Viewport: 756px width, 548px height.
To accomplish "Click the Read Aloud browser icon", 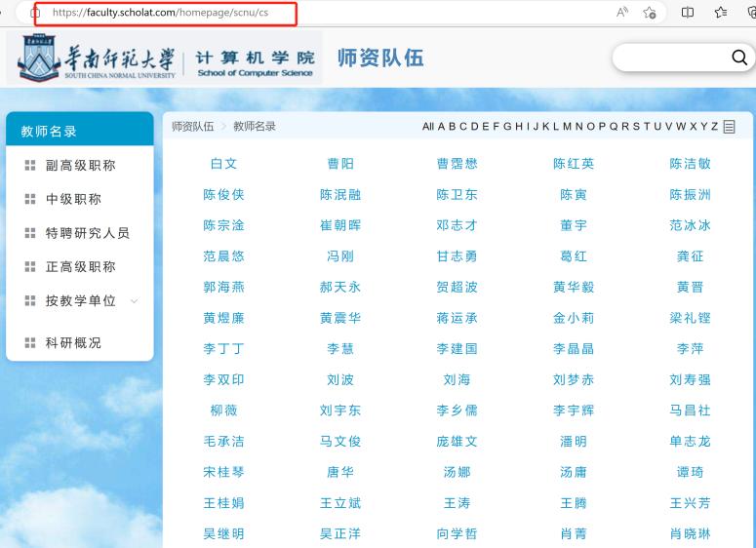I will click(621, 13).
